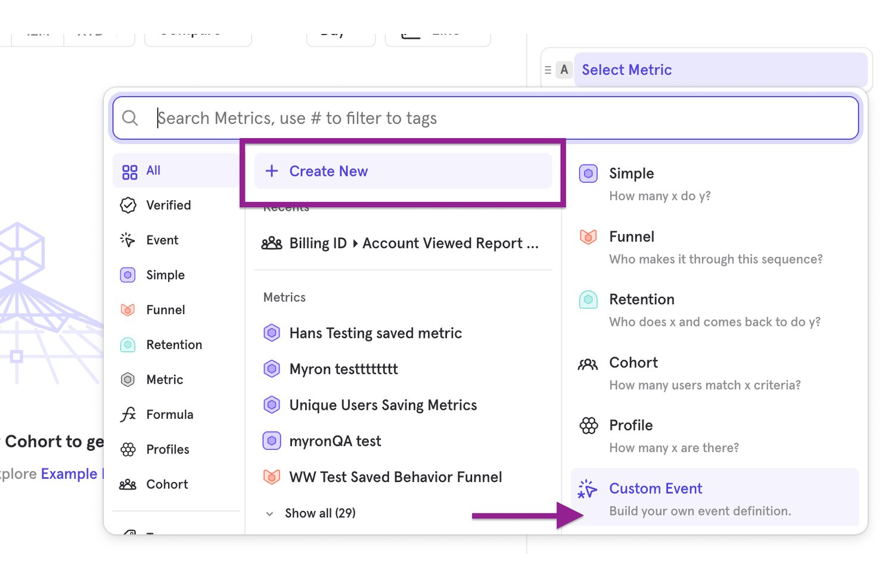Viewport: 882px width, 588px height.
Task: Choose Retention in the create panel
Action: tap(715, 310)
